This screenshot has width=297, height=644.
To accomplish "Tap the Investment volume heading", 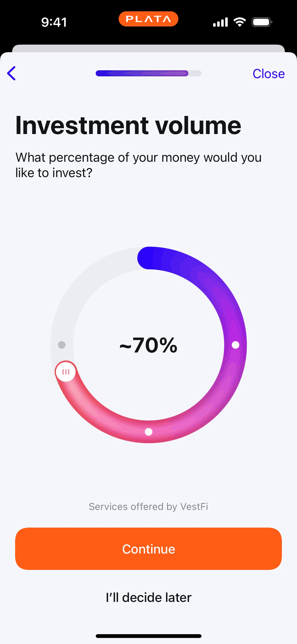I will click(128, 125).
